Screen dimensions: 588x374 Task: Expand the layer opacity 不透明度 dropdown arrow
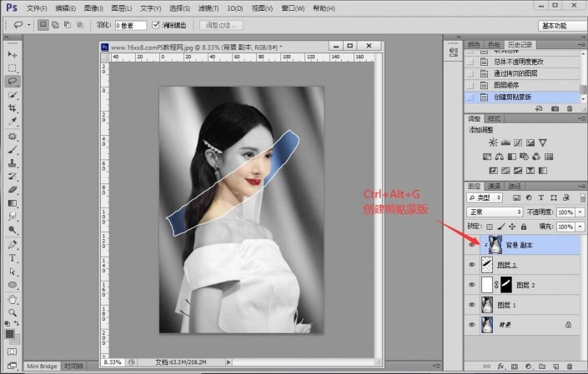579,212
